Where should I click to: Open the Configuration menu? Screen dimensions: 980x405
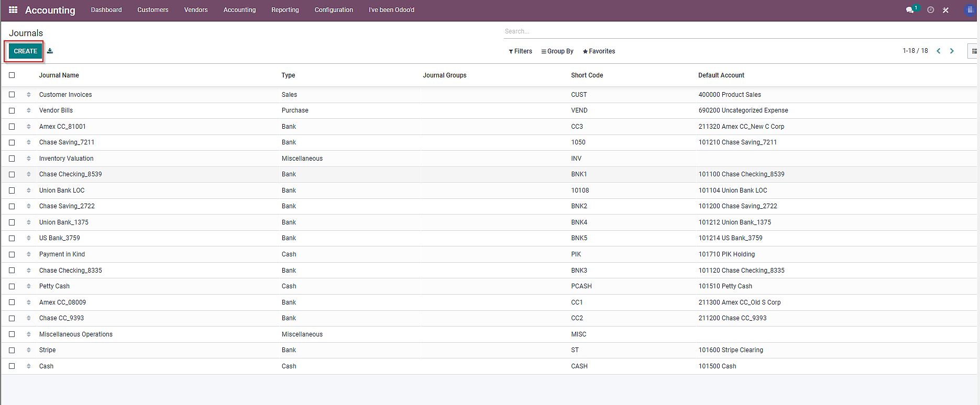tap(334, 10)
